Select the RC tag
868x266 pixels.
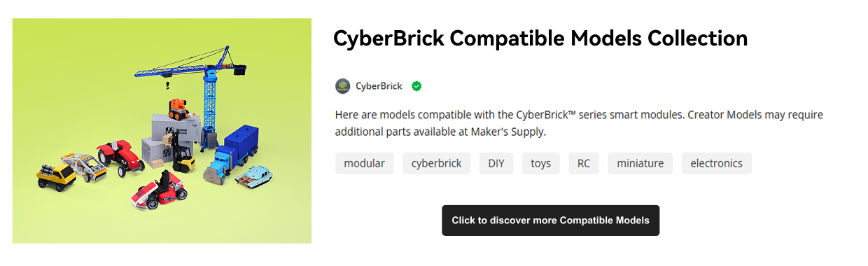[x=584, y=163]
